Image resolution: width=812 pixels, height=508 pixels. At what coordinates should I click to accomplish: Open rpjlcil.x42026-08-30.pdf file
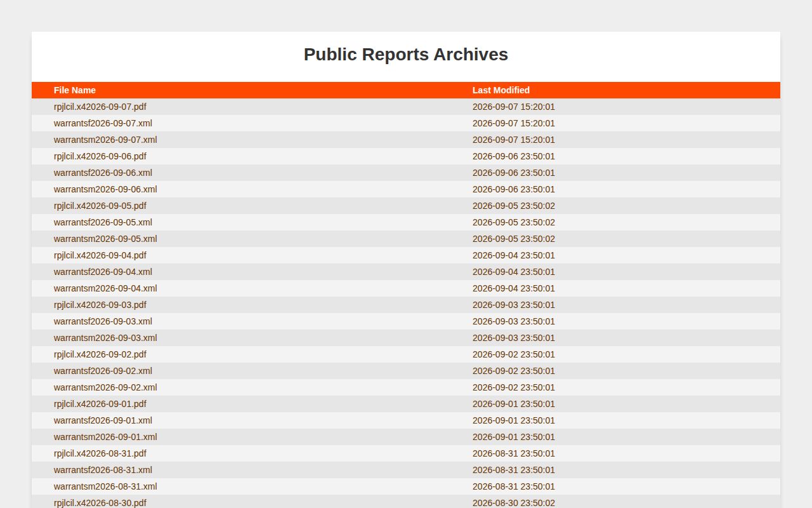pyautogui.click(x=100, y=502)
